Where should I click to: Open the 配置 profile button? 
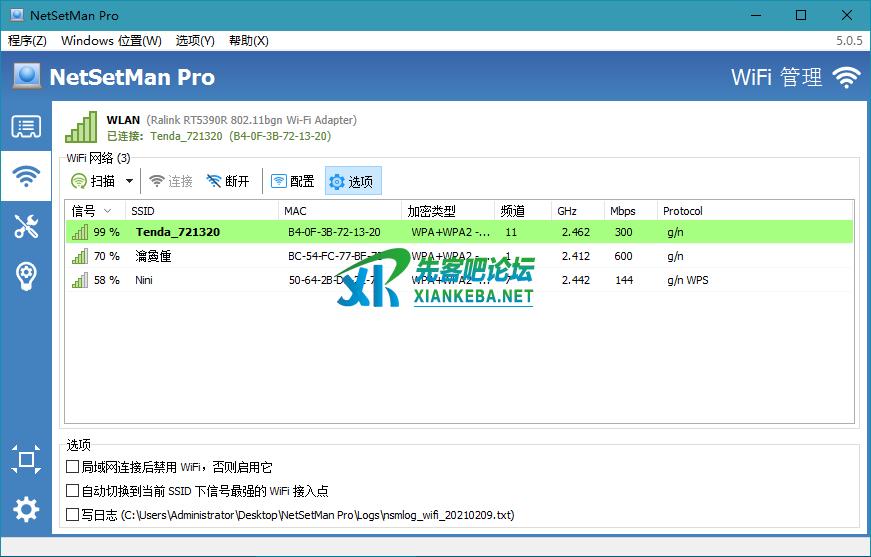[293, 181]
